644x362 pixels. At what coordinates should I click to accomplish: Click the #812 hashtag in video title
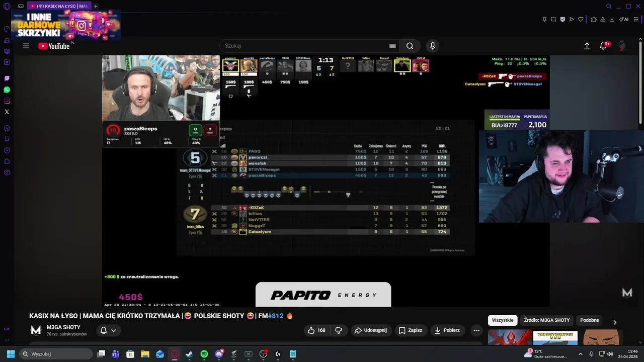(x=276, y=316)
